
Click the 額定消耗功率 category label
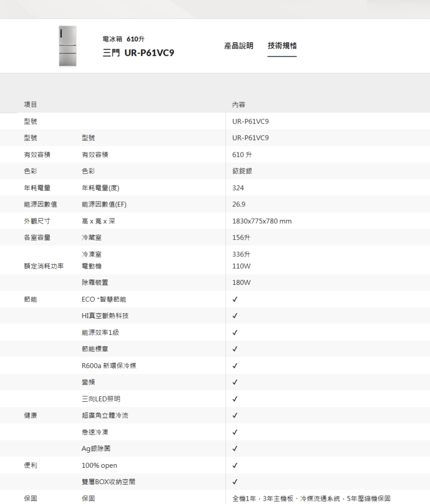tap(44, 266)
